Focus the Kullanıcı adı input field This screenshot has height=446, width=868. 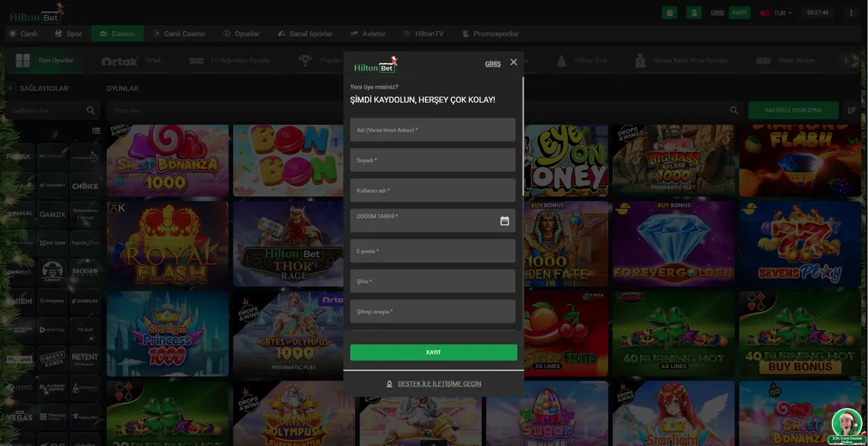tap(433, 190)
